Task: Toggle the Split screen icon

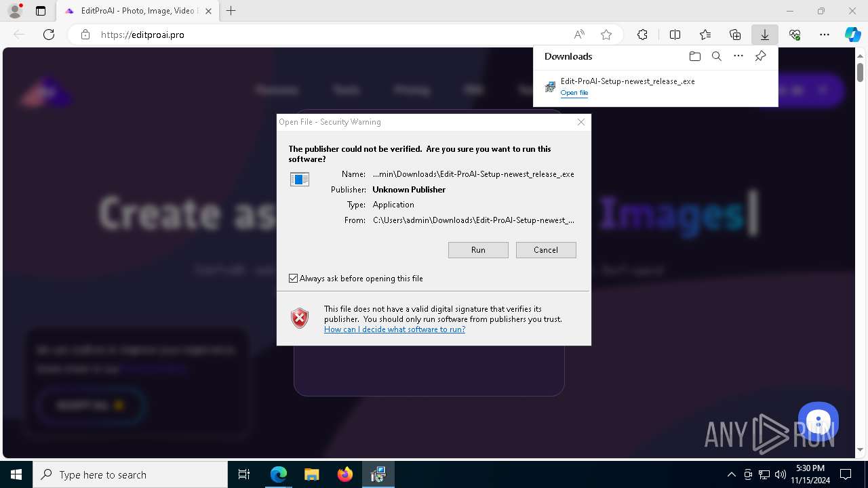Action: coord(675,35)
